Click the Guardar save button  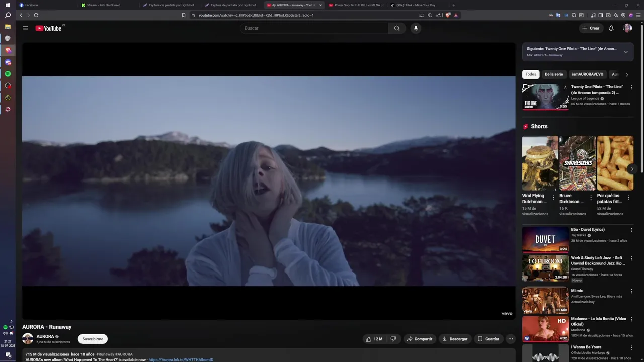click(x=489, y=339)
